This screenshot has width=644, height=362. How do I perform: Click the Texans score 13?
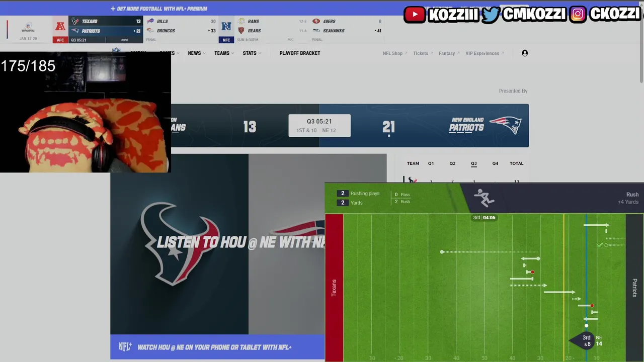250,127
